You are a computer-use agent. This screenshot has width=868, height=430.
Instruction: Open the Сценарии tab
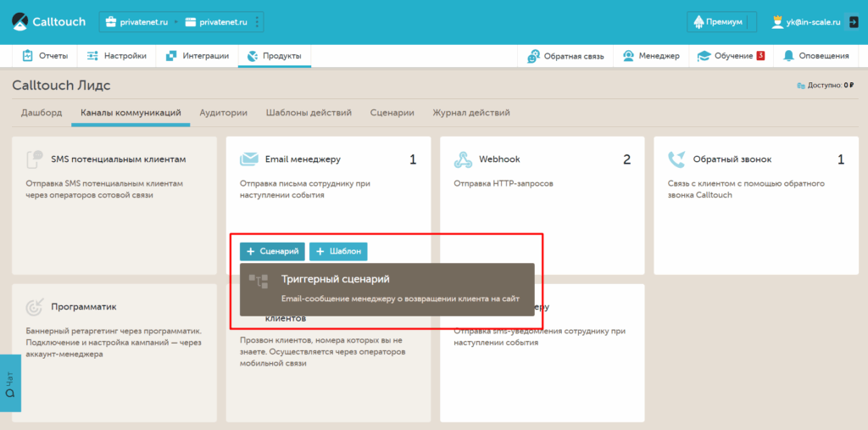point(392,113)
